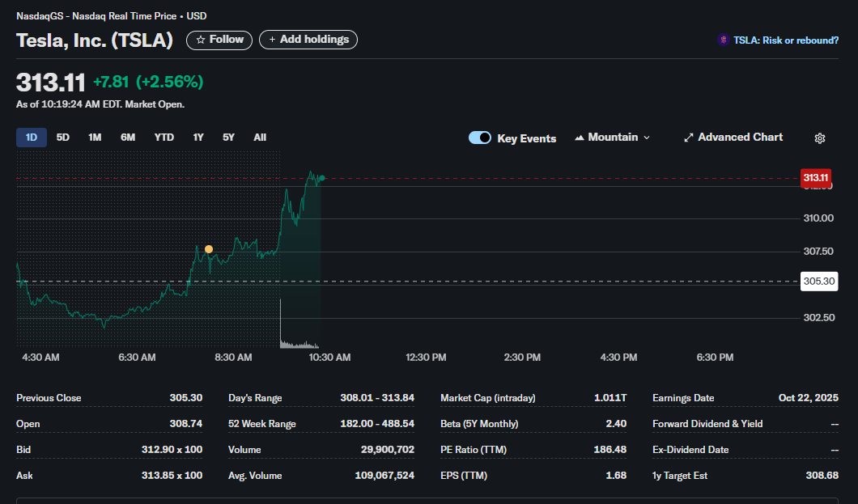Click the (+2.56%) percent change value
The height and width of the screenshot is (504, 858).
pyautogui.click(x=170, y=82)
